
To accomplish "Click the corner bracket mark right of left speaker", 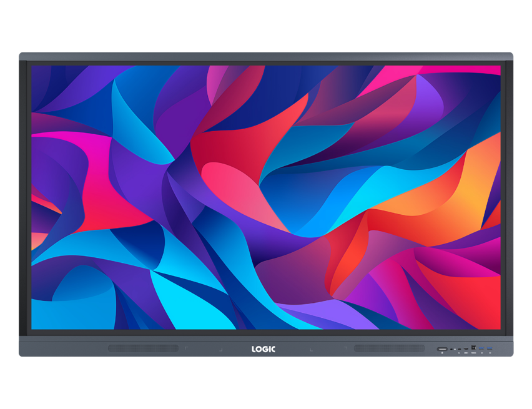I will pos(185,348).
